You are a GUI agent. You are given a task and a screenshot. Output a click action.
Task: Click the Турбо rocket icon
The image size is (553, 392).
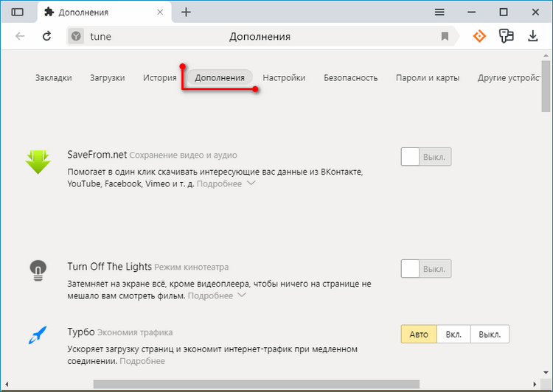[x=38, y=335]
